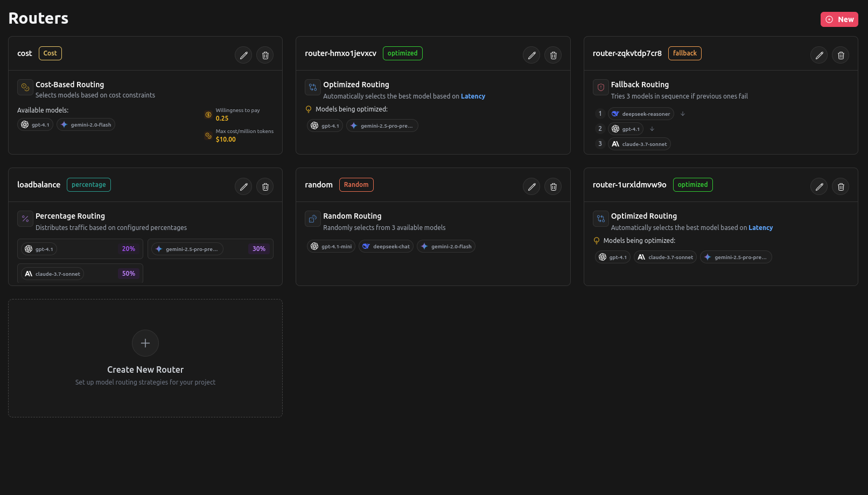
Task: Click the Create New Router card title
Action: point(145,369)
